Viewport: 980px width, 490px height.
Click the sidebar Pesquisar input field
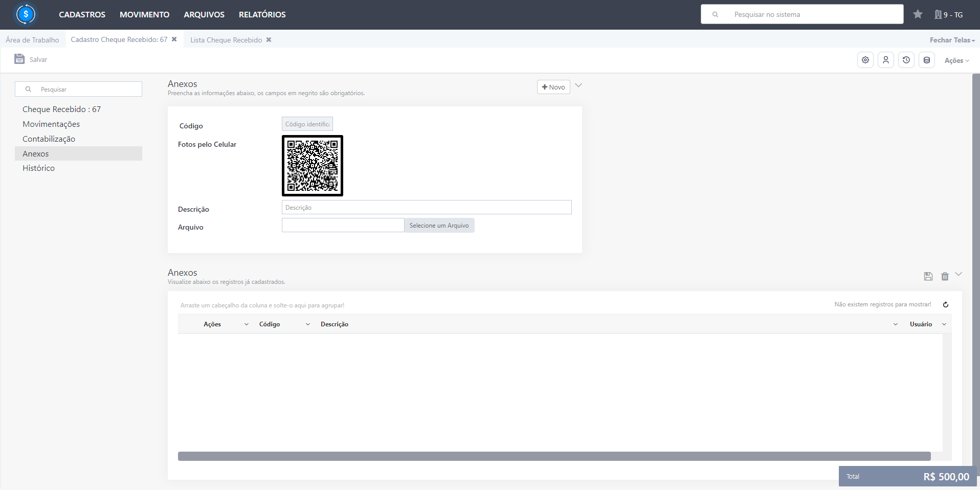click(78, 89)
